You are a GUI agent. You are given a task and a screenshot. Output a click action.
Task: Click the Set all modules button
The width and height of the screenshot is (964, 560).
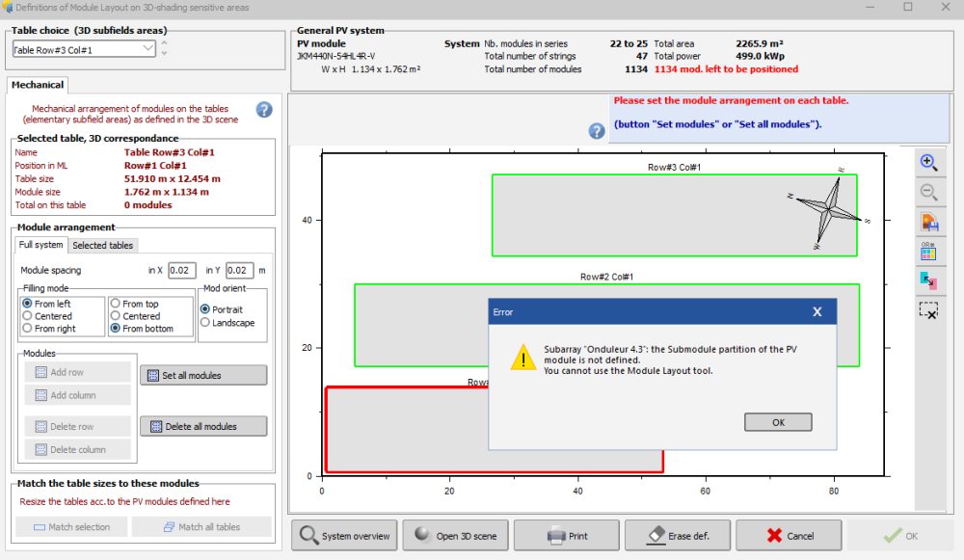click(202, 375)
